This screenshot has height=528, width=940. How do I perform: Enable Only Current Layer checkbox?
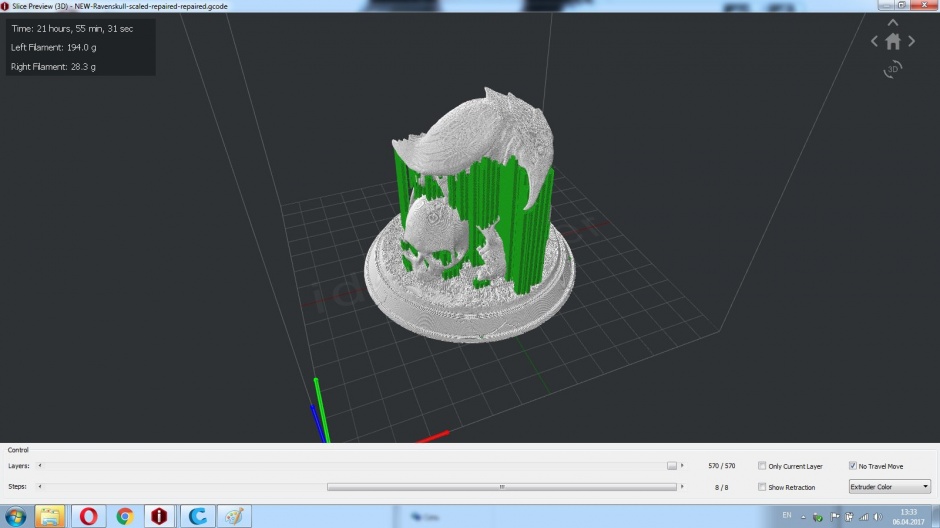[762, 466]
